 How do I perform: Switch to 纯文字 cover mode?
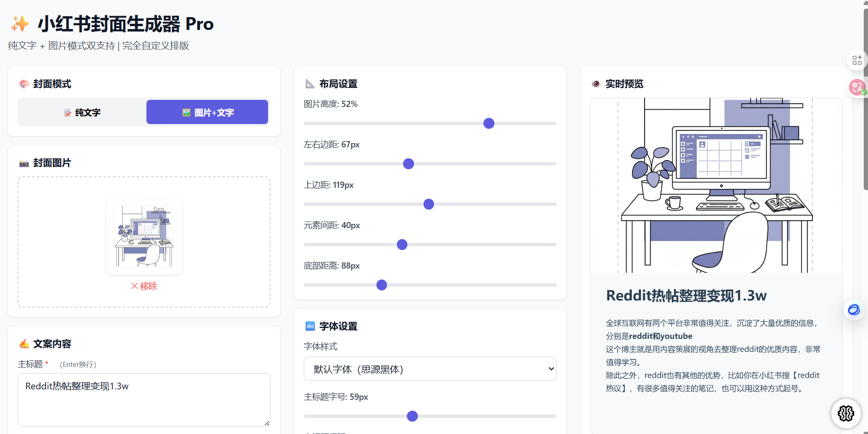[82, 112]
